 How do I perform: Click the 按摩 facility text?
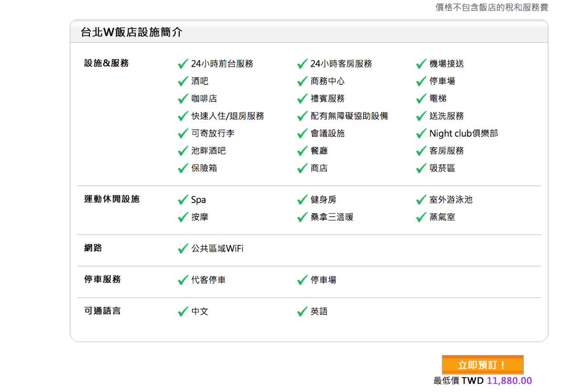point(200,217)
